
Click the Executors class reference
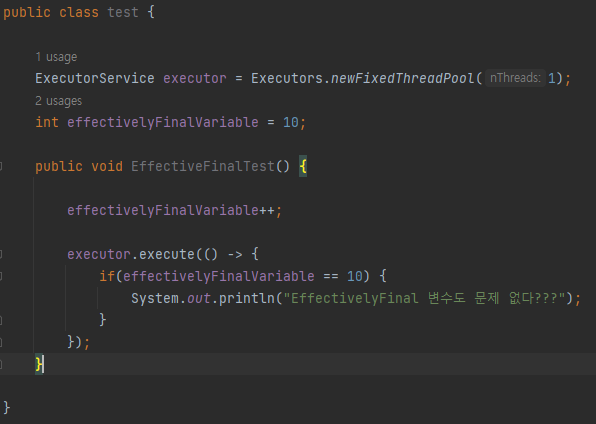[287, 78]
